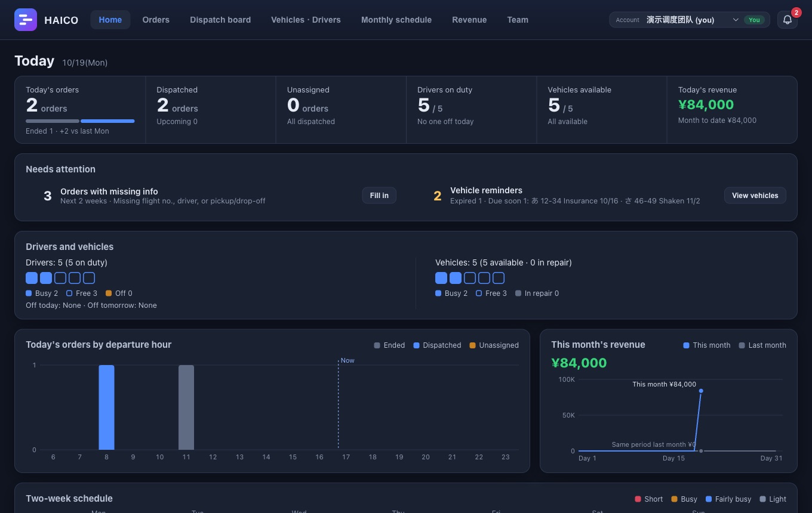Click the View vehicles button
Image resolution: width=812 pixels, height=513 pixels.
pyautogui.click(x=755, y=196)
